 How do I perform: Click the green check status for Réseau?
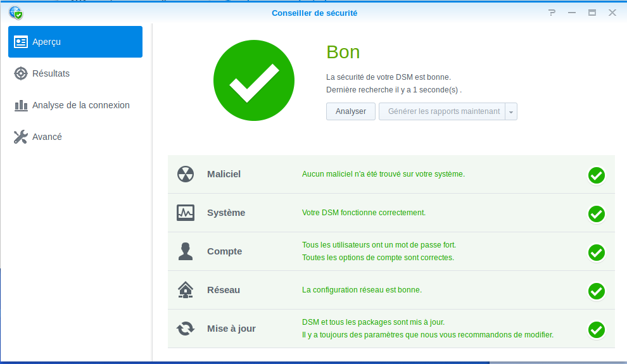(596, 291)
